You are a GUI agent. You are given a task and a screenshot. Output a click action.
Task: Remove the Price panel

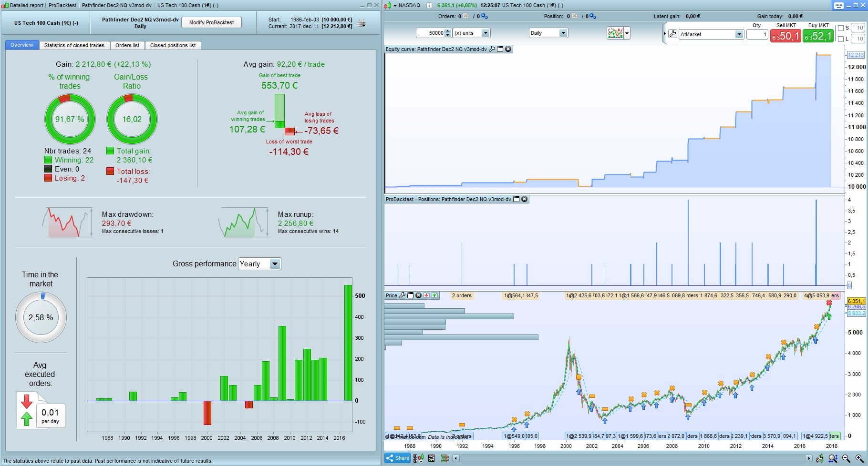(418, 295)
